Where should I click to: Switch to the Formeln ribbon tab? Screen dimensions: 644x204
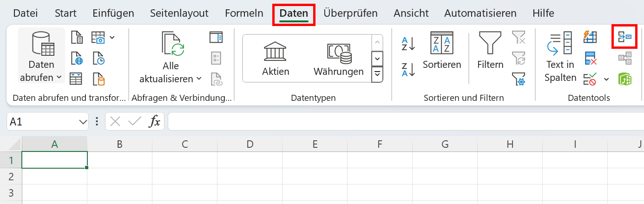244,13
